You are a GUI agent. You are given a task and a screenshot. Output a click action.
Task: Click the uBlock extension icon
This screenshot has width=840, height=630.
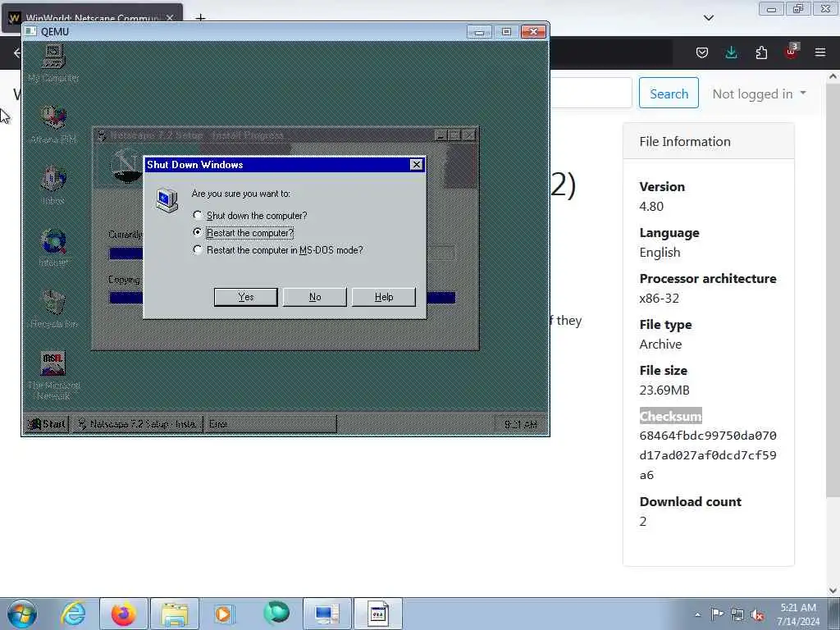click(x=791, y=52)
